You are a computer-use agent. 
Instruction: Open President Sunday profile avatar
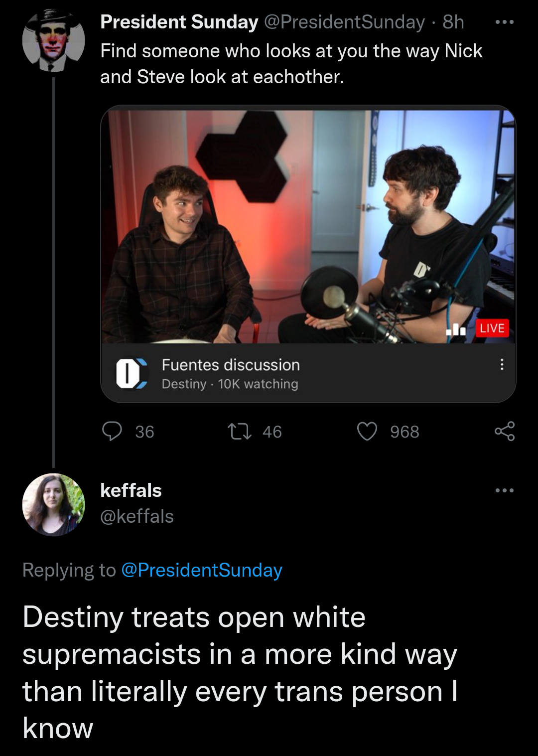53,41
